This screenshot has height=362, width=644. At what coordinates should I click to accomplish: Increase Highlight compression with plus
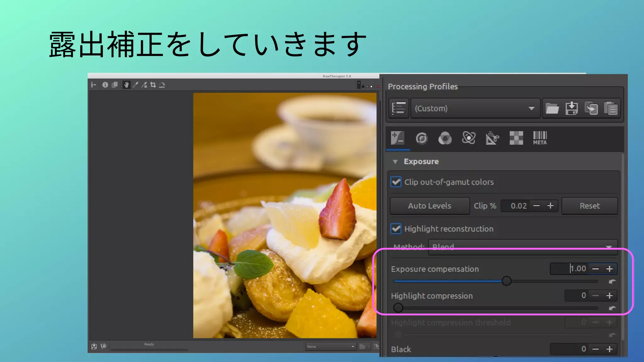[x=609, y=296]
